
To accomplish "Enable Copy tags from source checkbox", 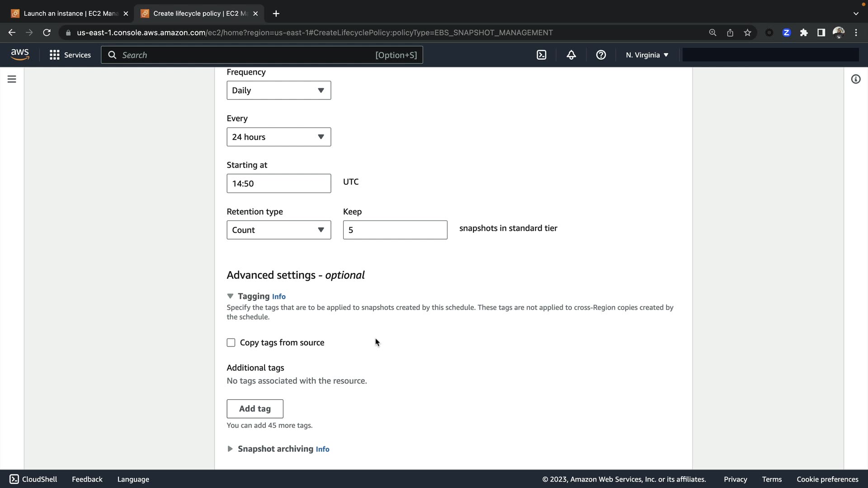I will pyautogui.click(x=231, y=343).
